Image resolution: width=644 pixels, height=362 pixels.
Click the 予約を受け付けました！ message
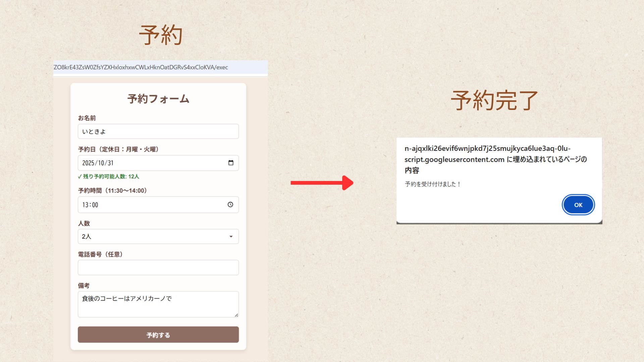coord(433,184)
